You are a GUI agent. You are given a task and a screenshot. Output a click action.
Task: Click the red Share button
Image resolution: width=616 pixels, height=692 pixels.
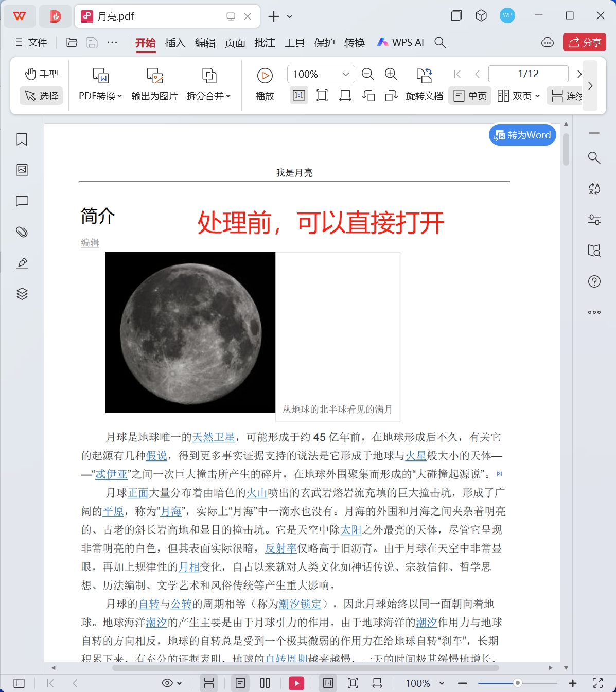(x=585, y=42)
